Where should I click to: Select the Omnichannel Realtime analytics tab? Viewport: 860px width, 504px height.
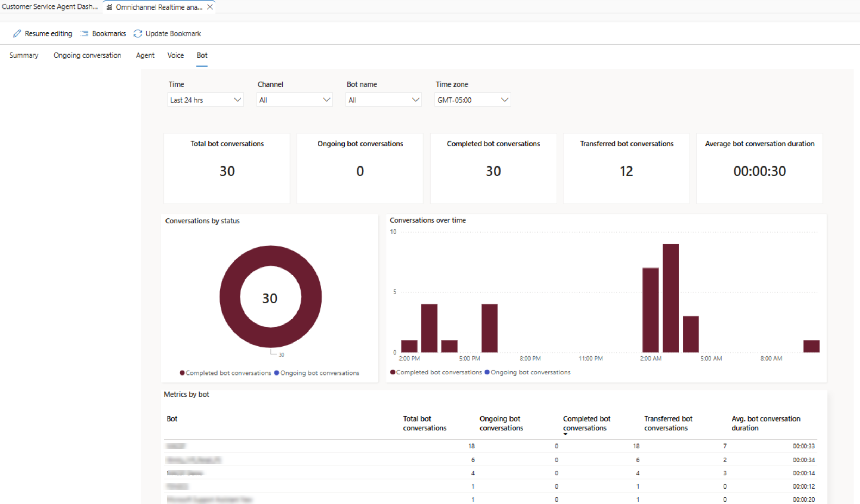[159, 7]
